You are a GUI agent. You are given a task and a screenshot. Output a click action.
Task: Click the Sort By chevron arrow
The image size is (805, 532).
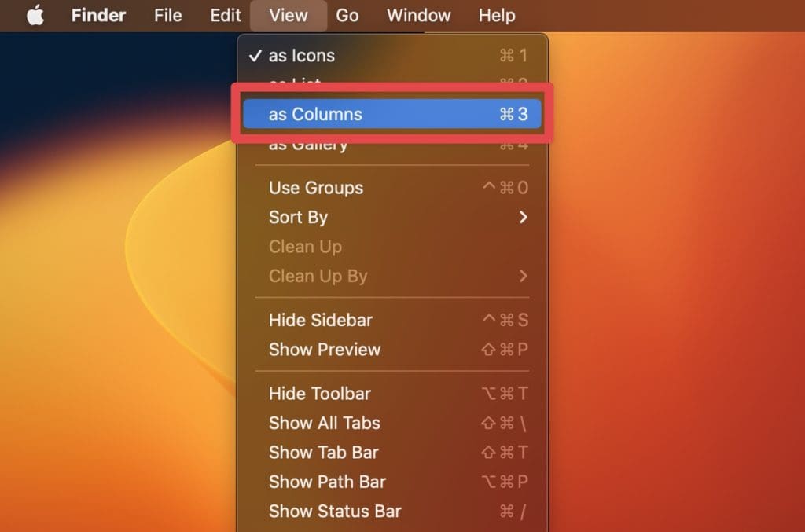pyautogui.click(x=523, y=218)
